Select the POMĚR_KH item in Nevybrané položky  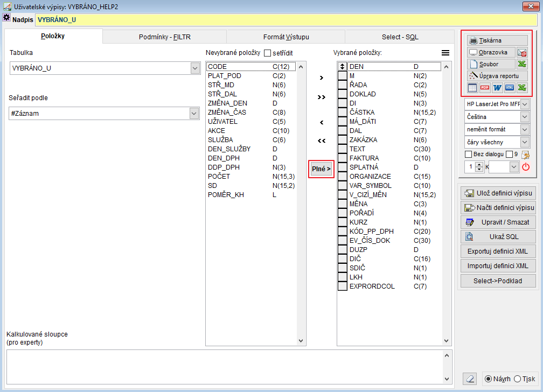pos(251,194)
